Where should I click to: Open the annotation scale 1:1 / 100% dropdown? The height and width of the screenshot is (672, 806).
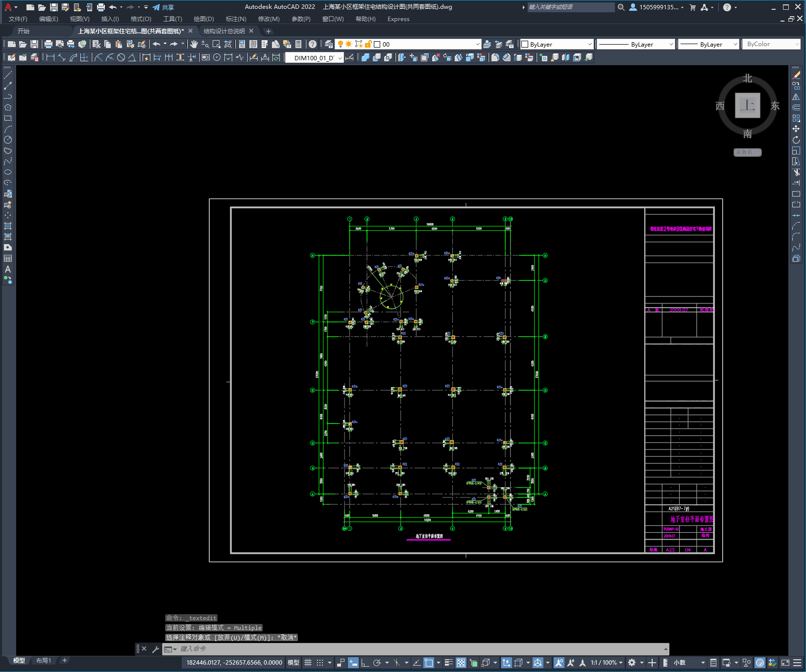[607, 663]
